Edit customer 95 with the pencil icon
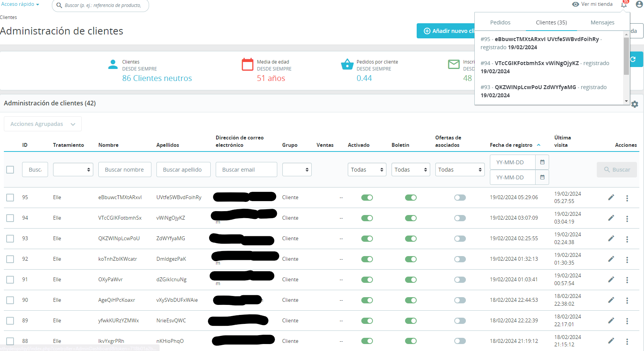 611,198
